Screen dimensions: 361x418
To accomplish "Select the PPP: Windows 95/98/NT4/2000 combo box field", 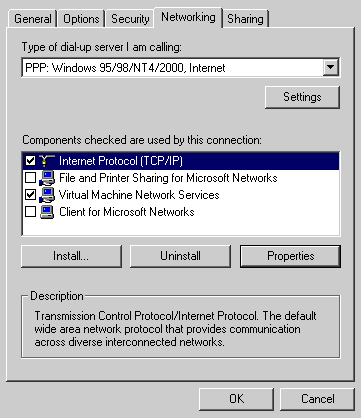I will [180, 68].
